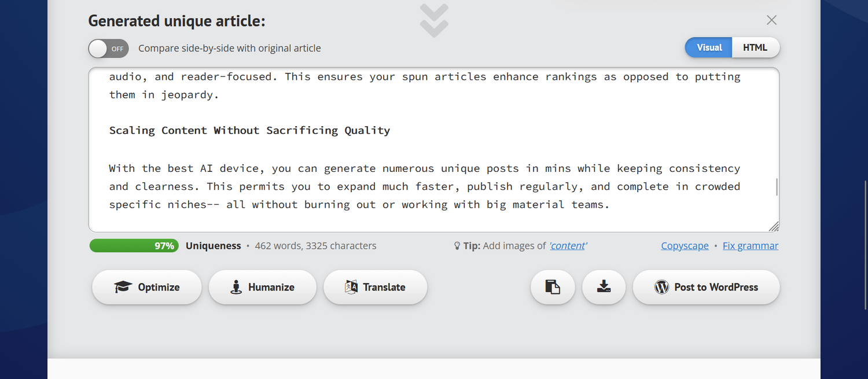Open the Translate option
This screenshot has width=868, height=379.
click(x=375, y=287)
